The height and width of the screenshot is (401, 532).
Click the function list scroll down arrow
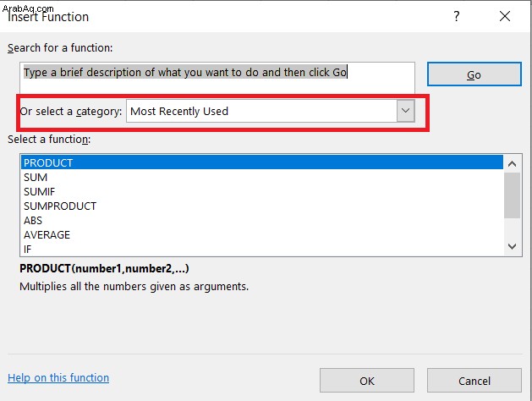pyautogui.click(x=513, y=246)
